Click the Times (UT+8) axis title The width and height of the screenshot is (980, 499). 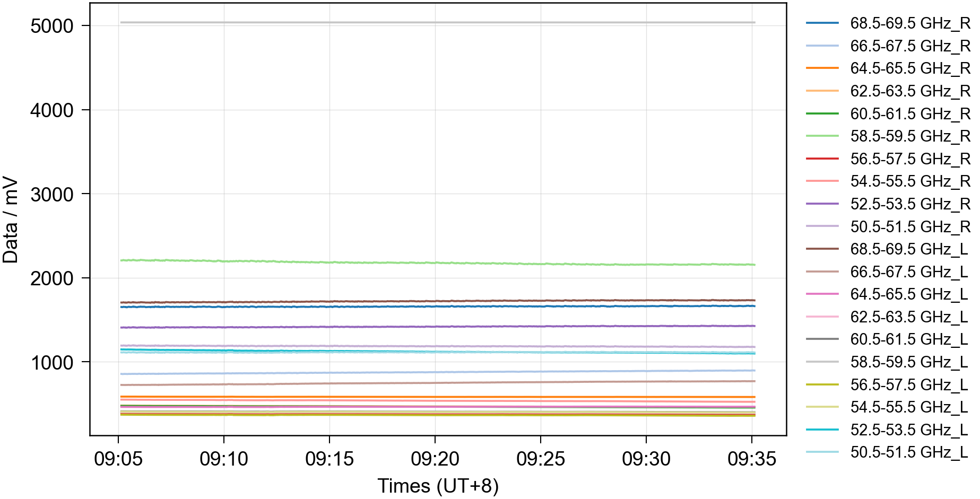[438, 486]
